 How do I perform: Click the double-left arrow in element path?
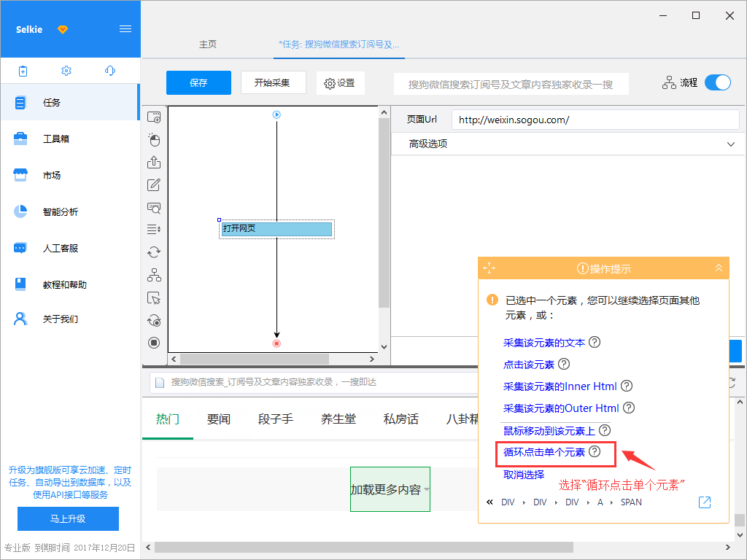tap(489, 502)
